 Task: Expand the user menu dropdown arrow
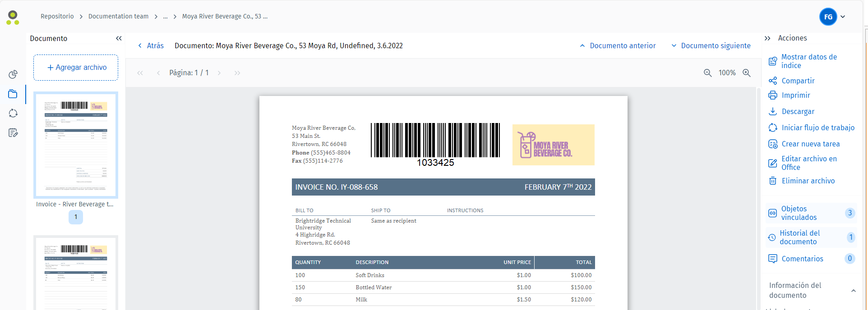843,17
